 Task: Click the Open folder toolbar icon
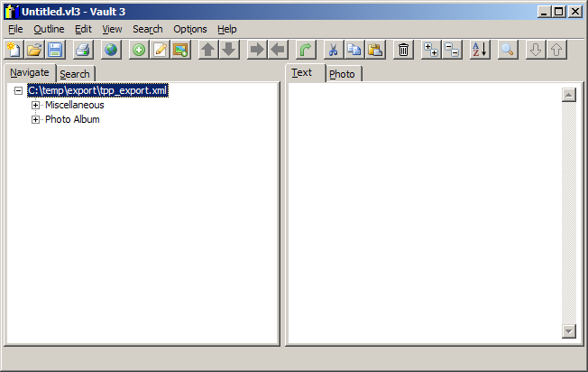[x=35, y=50]
